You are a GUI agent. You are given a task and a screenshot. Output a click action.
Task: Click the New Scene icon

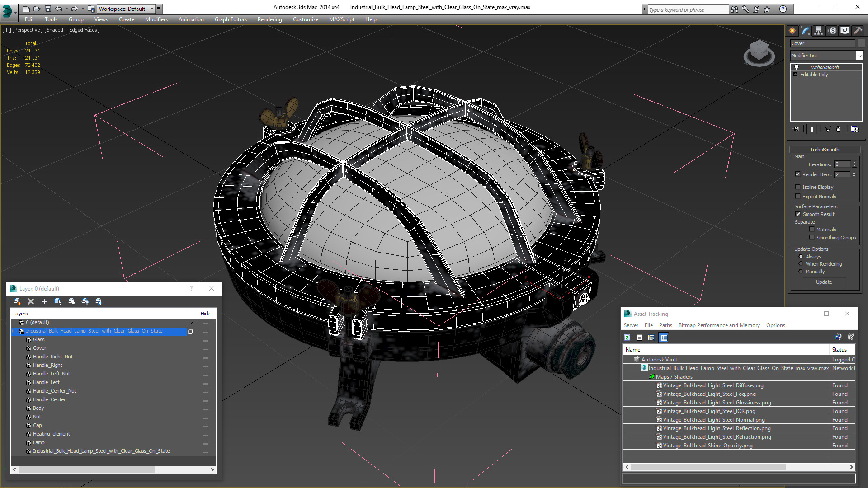pyautogui.click(x=26, y=9)
